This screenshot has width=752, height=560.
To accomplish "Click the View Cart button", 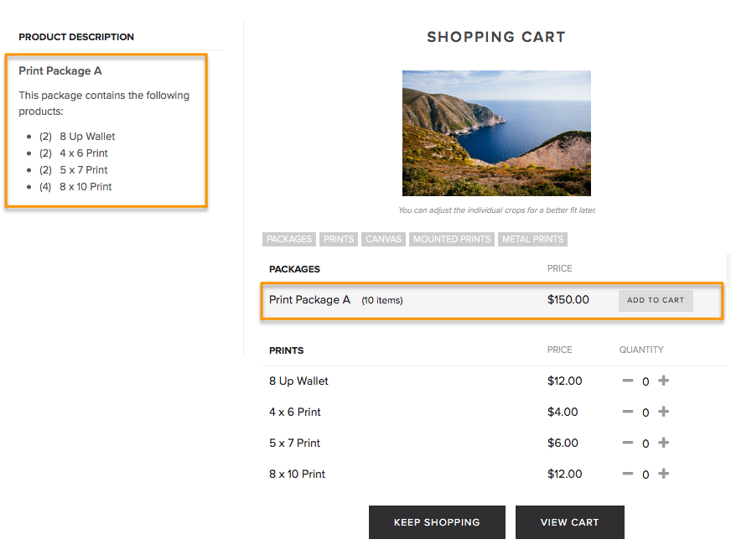I will pos(570,522).
